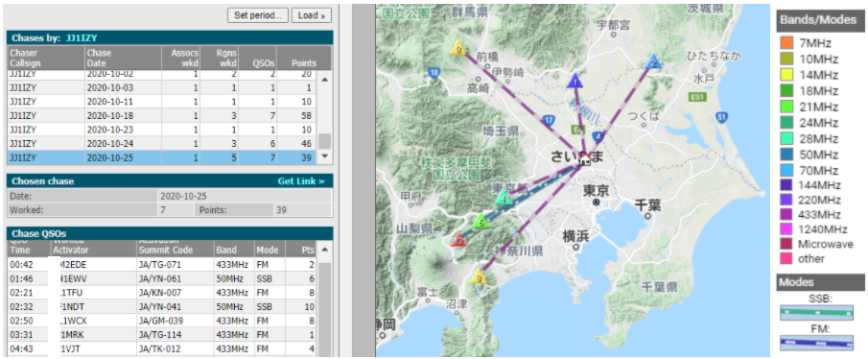
Task: Select the green summit triangle numbered 4
Action: point(503,198)
